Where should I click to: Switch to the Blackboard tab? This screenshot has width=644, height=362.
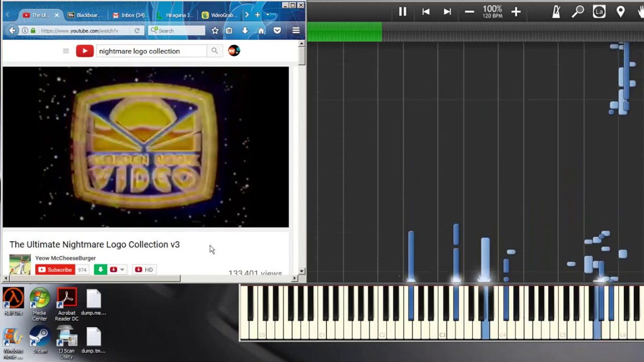coord(85,15)
